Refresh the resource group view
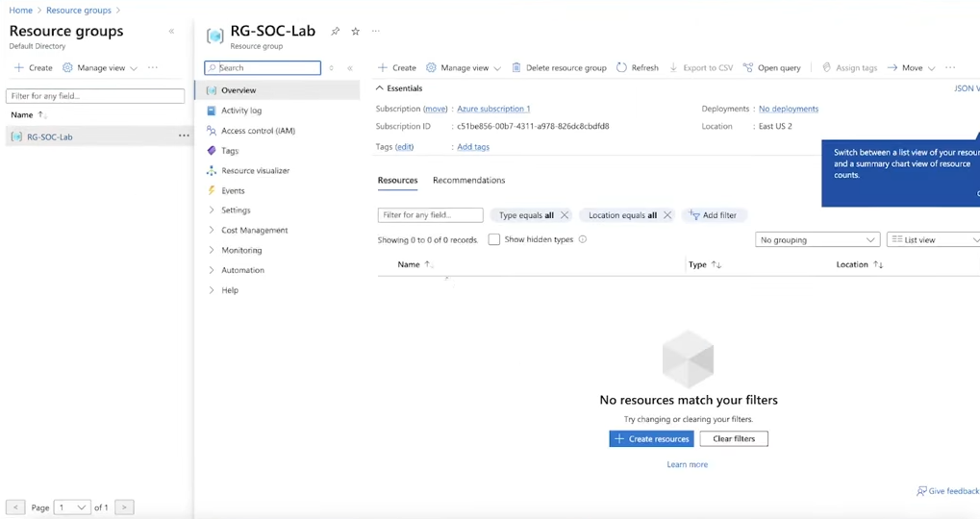 coord(638,67)
